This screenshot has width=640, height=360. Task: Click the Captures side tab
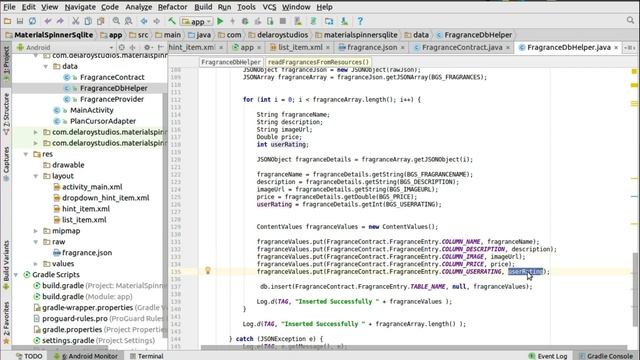click(6, 164)
